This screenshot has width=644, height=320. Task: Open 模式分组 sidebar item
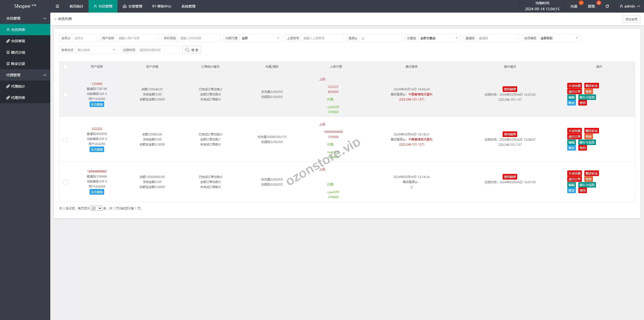click(18, 52)
